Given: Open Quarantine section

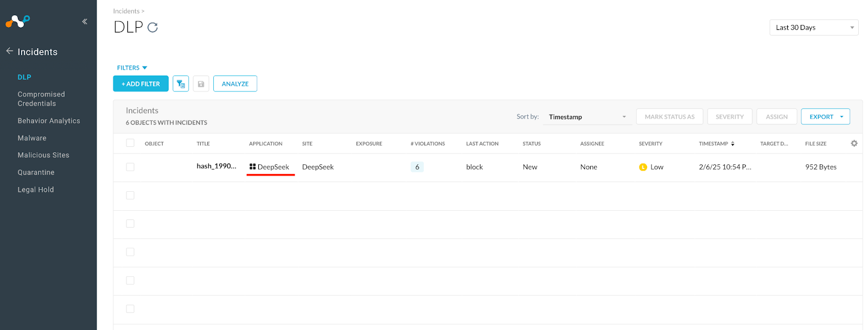Looking at the screenshot, I should coord(36,172).
